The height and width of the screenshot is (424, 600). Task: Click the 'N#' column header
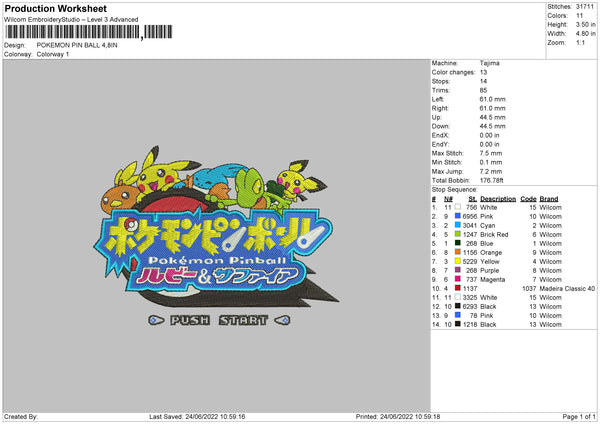pyautogui.click(x=448, y=199)
